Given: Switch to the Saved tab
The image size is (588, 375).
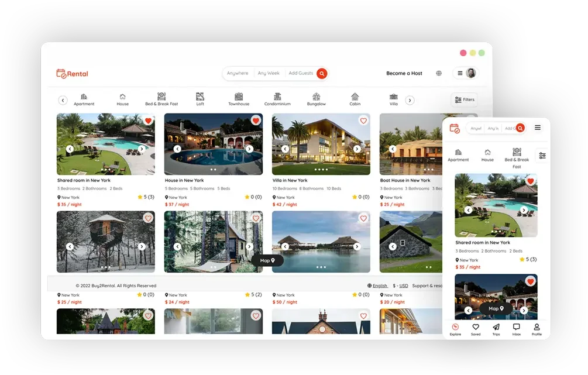Looking at the screenshot, I should pos(476,329).
